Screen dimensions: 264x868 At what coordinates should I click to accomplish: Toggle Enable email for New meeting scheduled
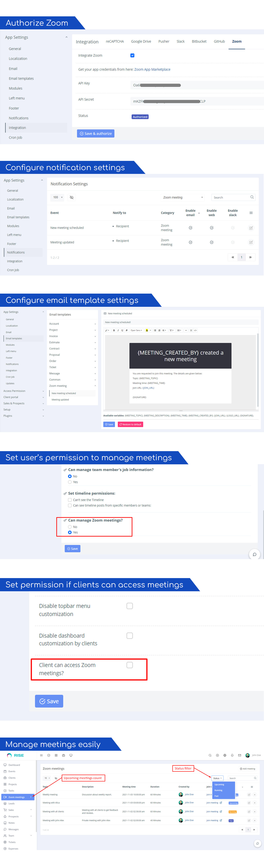click(190, 228)
